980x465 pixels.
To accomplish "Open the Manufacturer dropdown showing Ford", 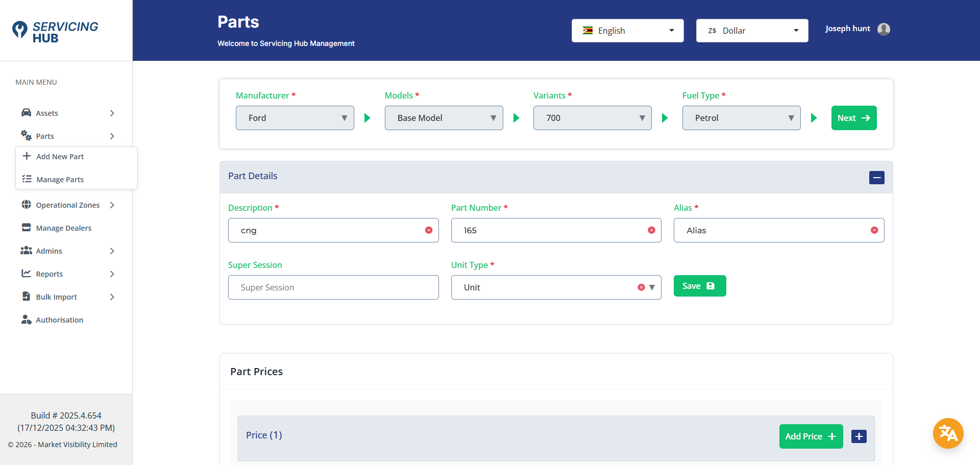I will coord(295,118).
